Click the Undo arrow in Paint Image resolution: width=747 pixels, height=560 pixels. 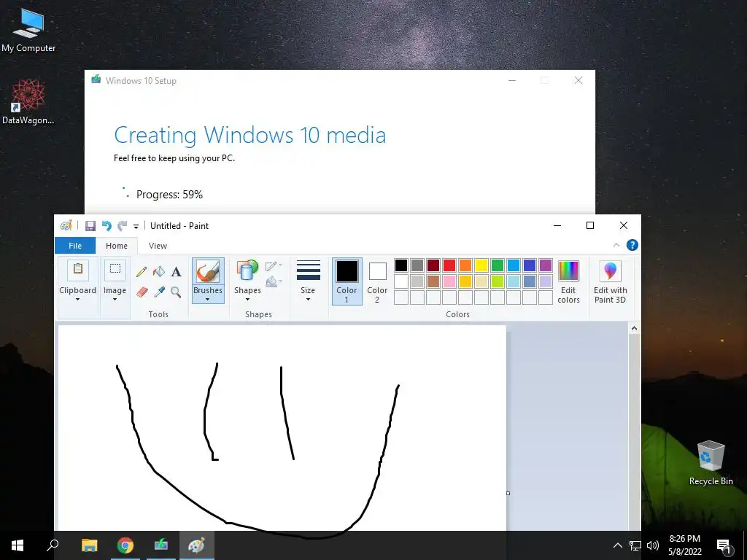point(107,226)
